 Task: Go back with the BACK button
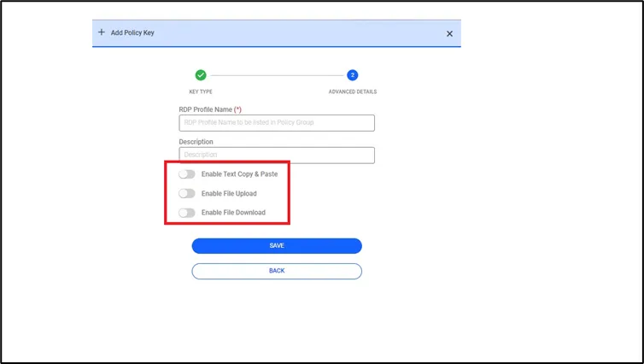pos(277,271)
